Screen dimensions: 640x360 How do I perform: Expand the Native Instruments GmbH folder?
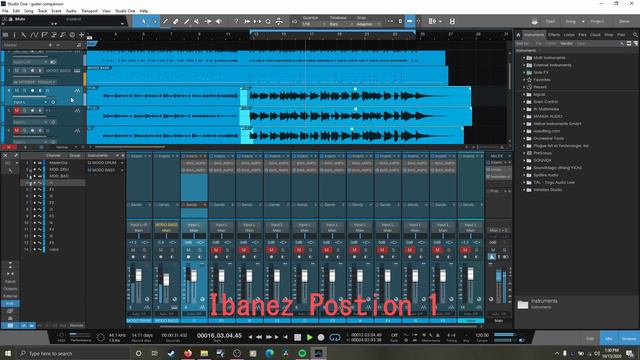524,124
